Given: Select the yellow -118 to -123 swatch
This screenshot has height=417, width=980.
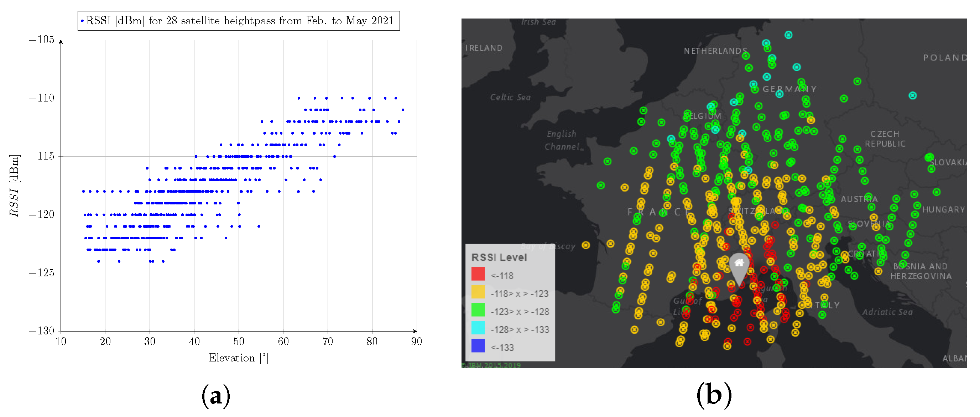Looking at the screenshot, I should pos(478,292).
